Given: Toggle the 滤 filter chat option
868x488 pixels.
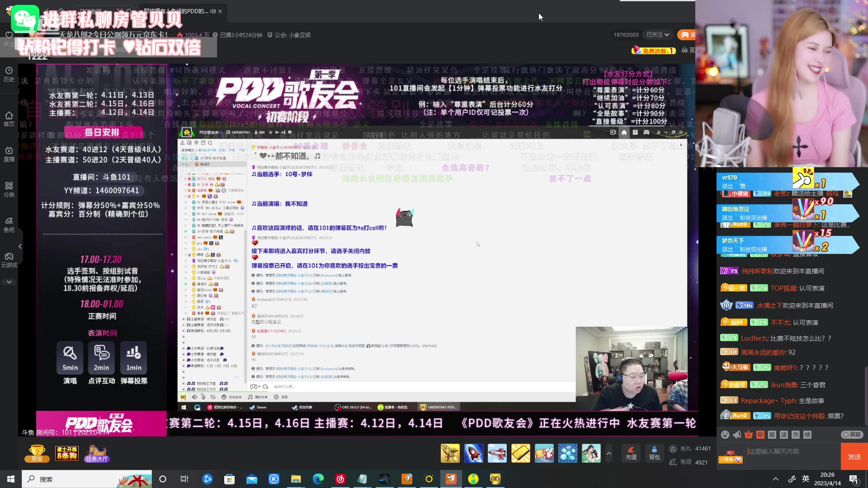Looking at the screenshot, I should (x=784, y=435).
